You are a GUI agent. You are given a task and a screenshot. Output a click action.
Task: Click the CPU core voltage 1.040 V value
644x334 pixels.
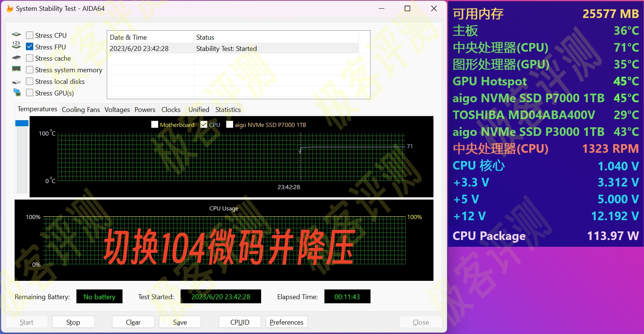(618, 166)
